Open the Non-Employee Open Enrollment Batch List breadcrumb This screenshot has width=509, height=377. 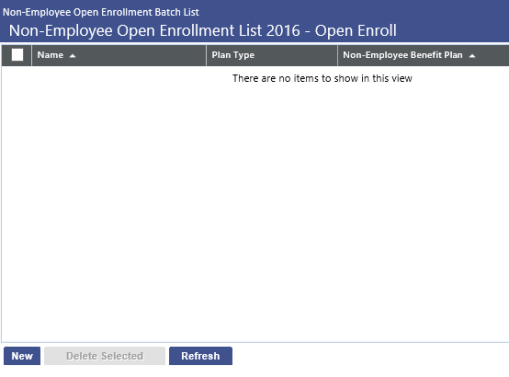click(101, 12)
